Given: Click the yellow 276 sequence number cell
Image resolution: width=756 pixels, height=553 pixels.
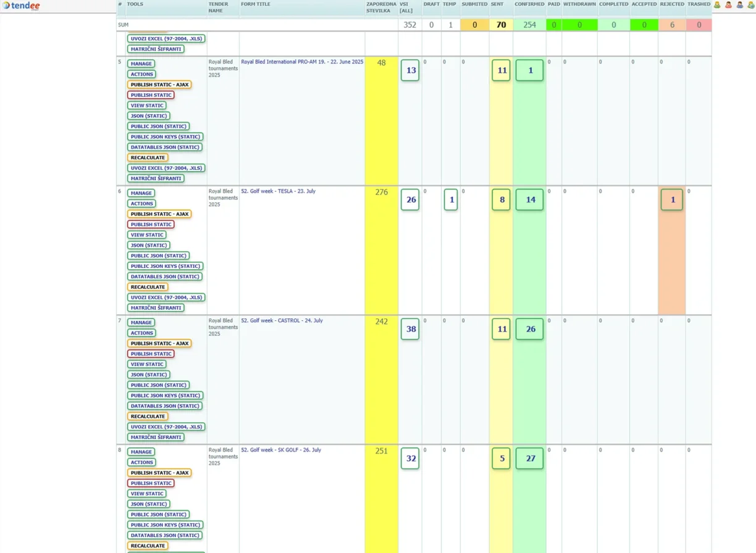Looking at the screenshot, I should (x=381, y=193).
